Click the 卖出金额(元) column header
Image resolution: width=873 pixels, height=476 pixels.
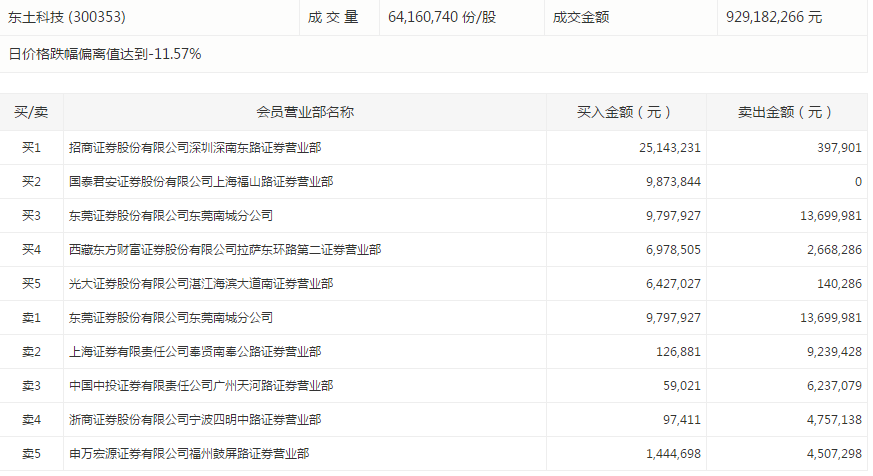coord(785,112)
